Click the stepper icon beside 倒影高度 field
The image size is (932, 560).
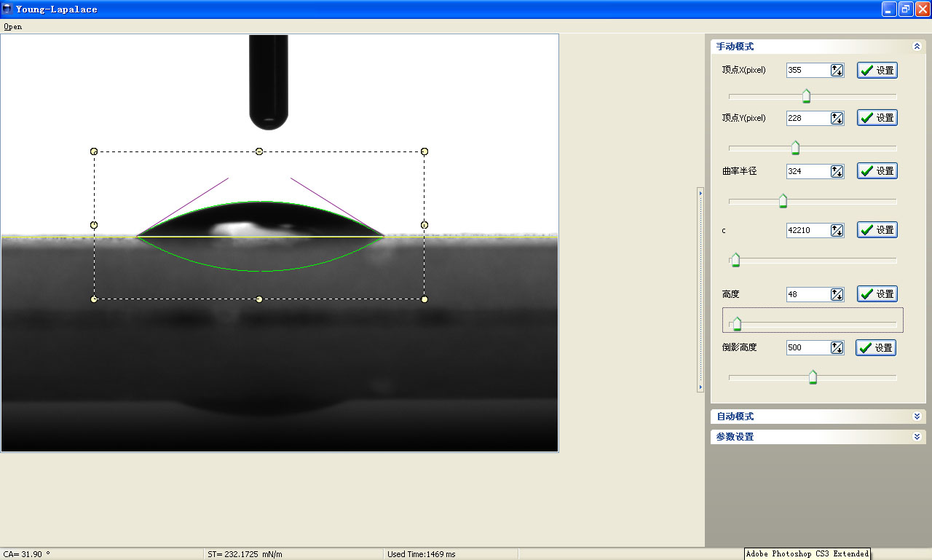click(837, 348)
